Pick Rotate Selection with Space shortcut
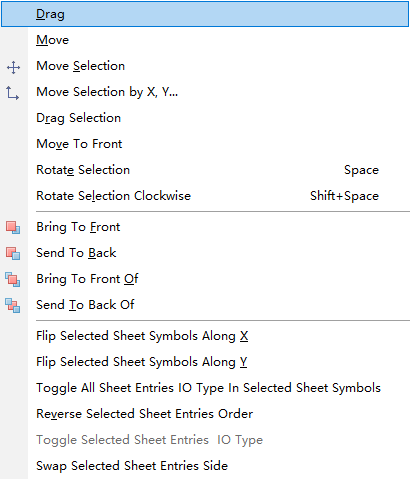The height and width of the screenshot is (480, 410). pyautogui.click(x=205, y=170)
